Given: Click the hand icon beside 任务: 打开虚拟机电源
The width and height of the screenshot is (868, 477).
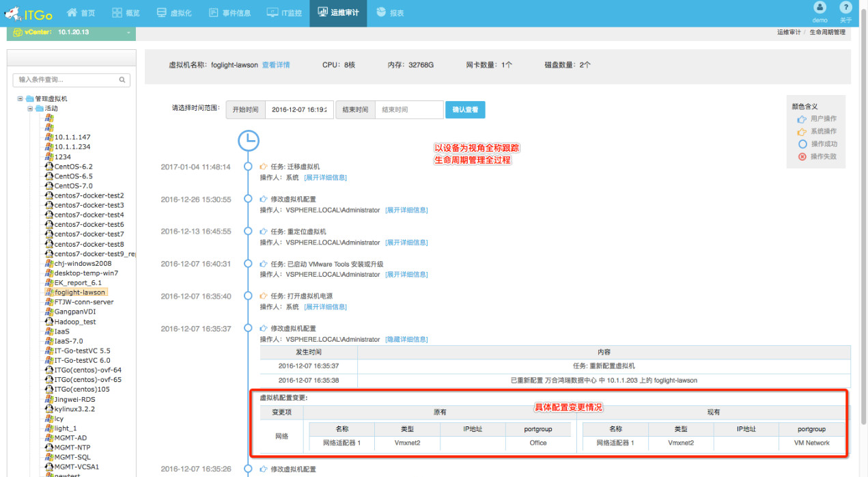Looking at the screenshot, I should (x=264, y=297).
